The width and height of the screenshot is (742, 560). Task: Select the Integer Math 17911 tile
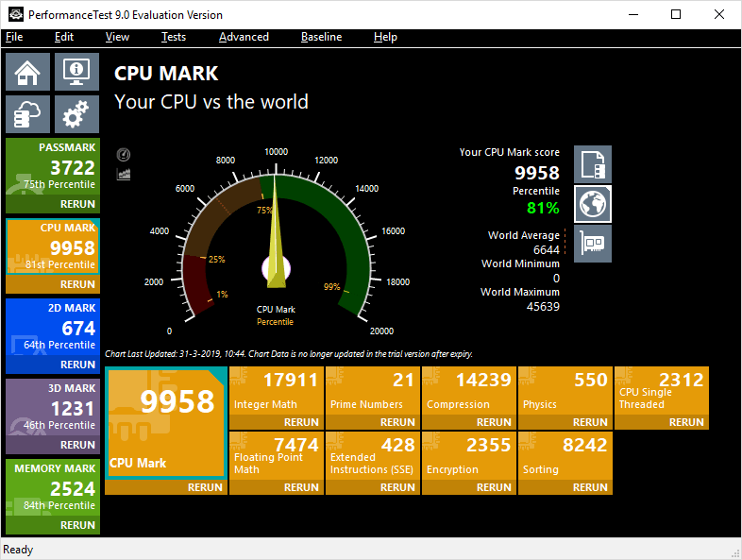click(x=277, y=391)
